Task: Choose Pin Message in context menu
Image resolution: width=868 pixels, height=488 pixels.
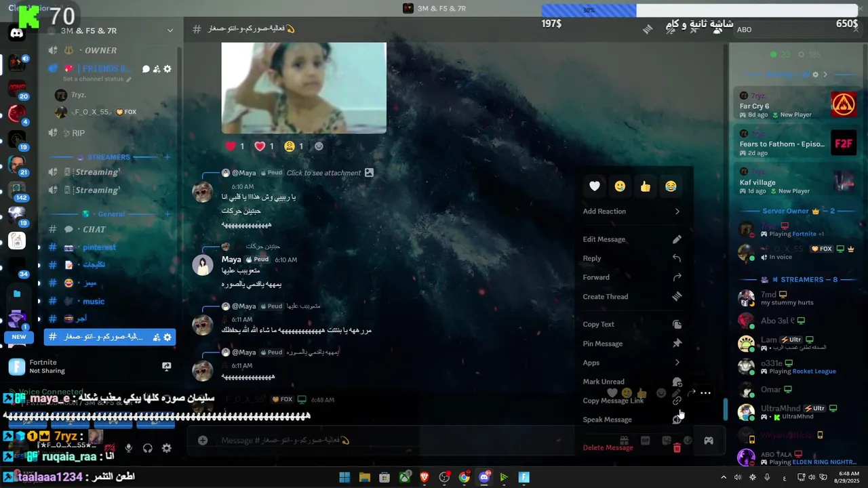Action: pos(632,344)
